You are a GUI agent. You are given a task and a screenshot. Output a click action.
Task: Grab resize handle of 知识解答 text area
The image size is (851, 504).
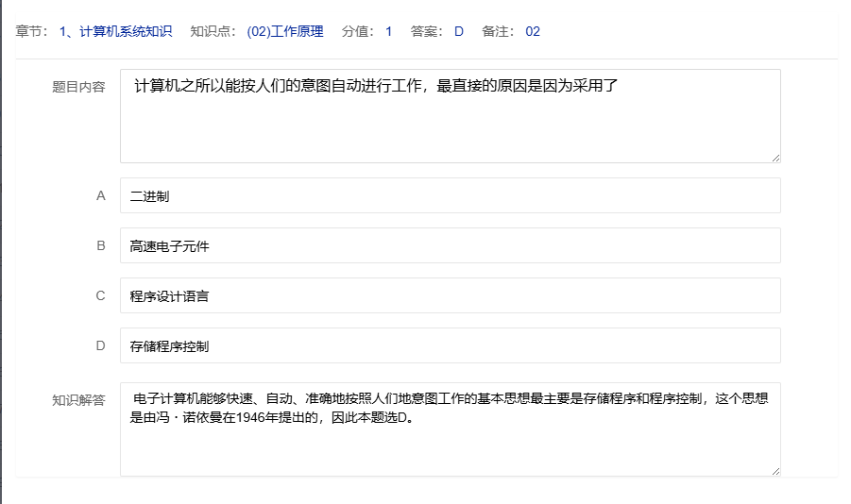[x=775, y=471]
